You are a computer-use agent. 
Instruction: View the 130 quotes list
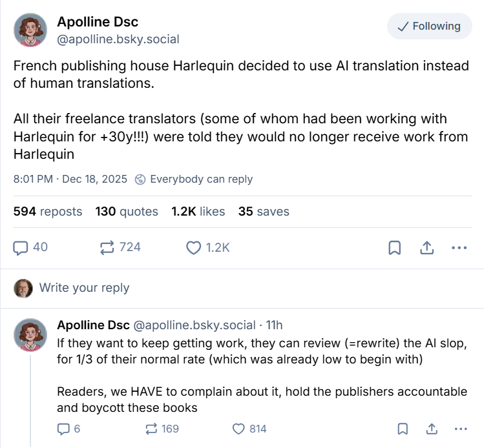point(127,211)
